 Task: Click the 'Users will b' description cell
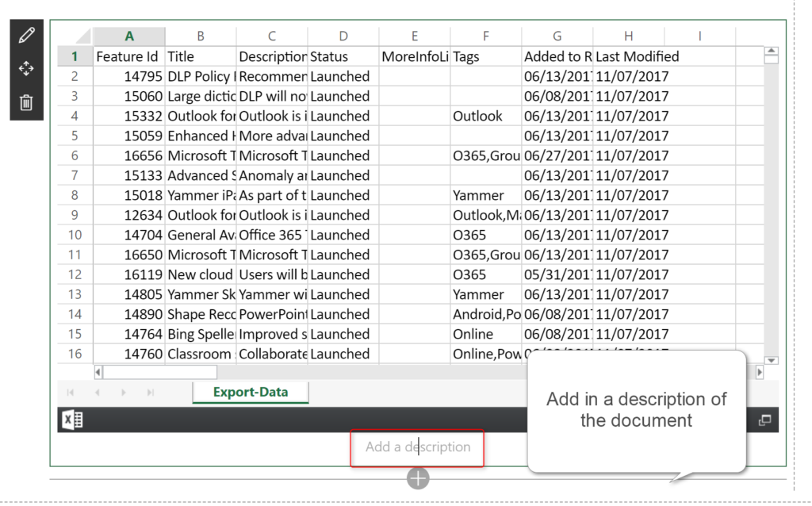click(272, 274)
